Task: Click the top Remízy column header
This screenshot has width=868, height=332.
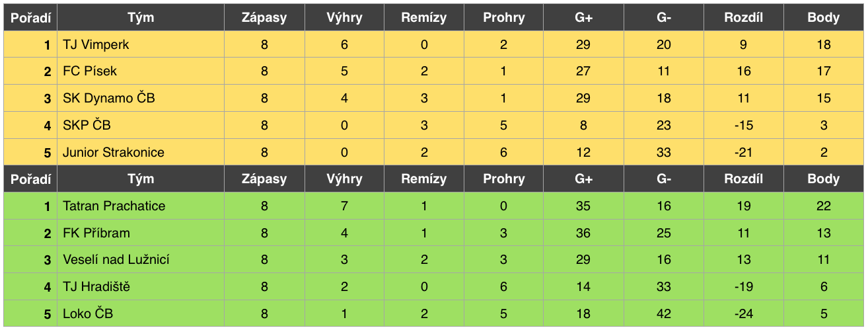Action: click(x=424, y=17)
